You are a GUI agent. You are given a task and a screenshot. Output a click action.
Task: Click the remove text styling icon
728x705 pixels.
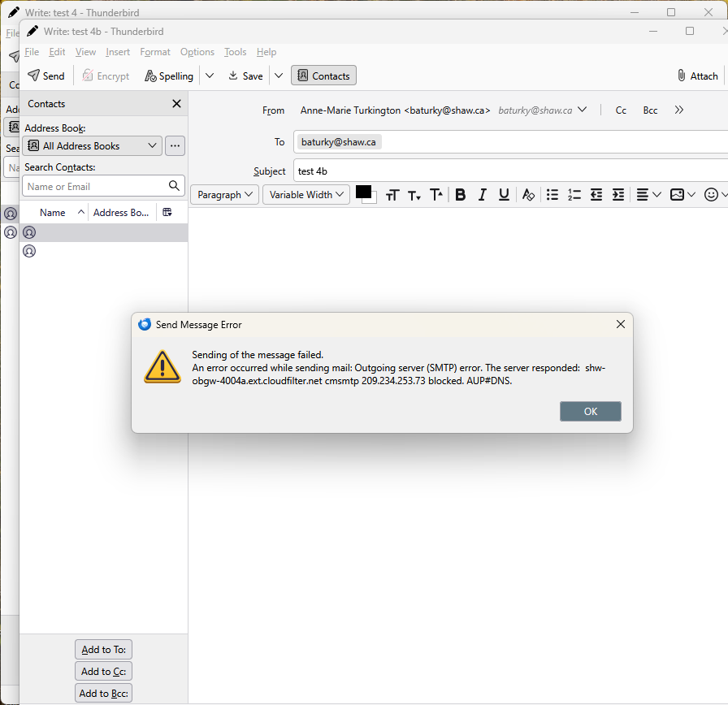(528, 195)
